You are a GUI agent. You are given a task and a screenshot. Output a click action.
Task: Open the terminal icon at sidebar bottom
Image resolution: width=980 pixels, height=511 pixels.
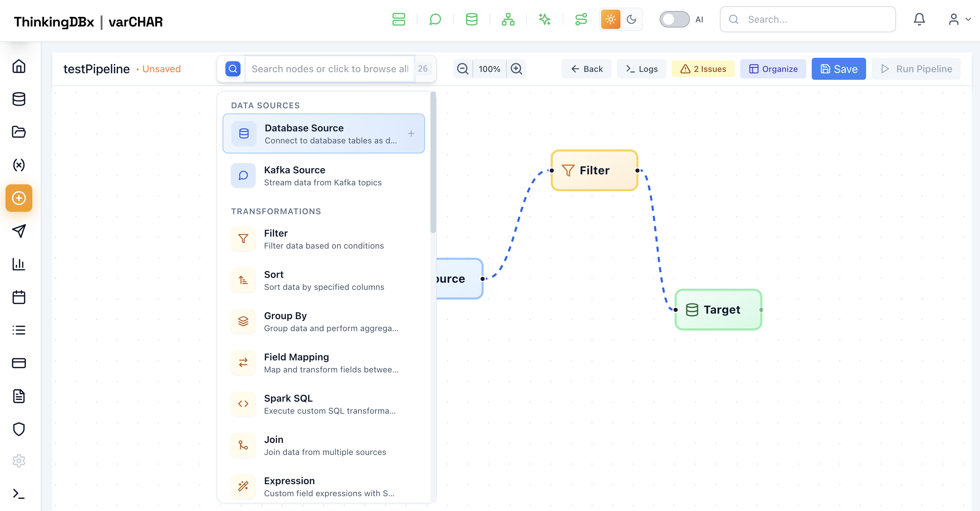point(19,494)
